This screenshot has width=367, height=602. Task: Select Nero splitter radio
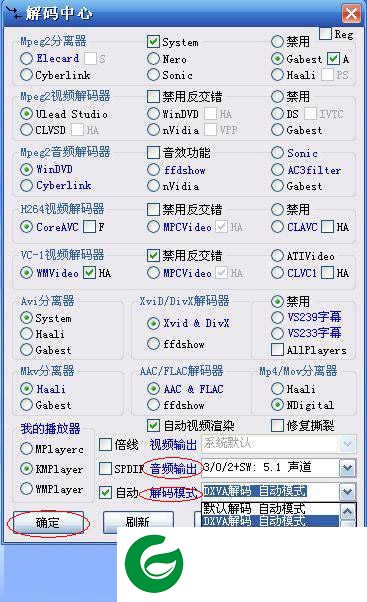(153, 59)
